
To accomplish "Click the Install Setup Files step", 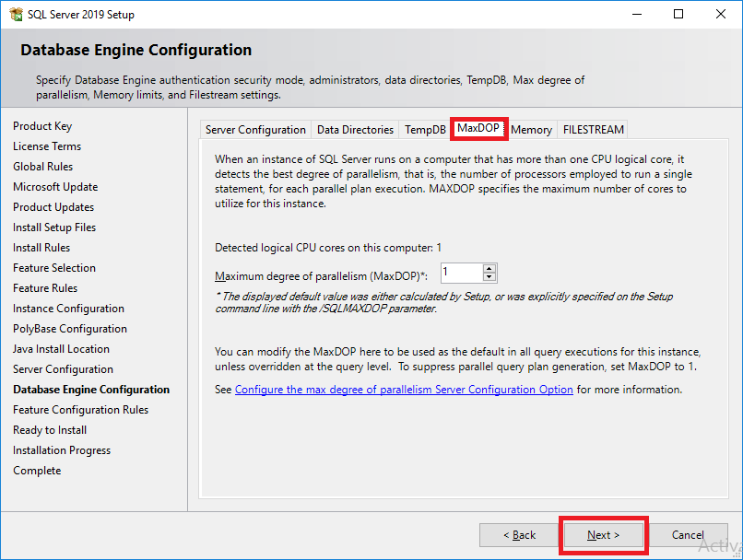I will 54,227.
